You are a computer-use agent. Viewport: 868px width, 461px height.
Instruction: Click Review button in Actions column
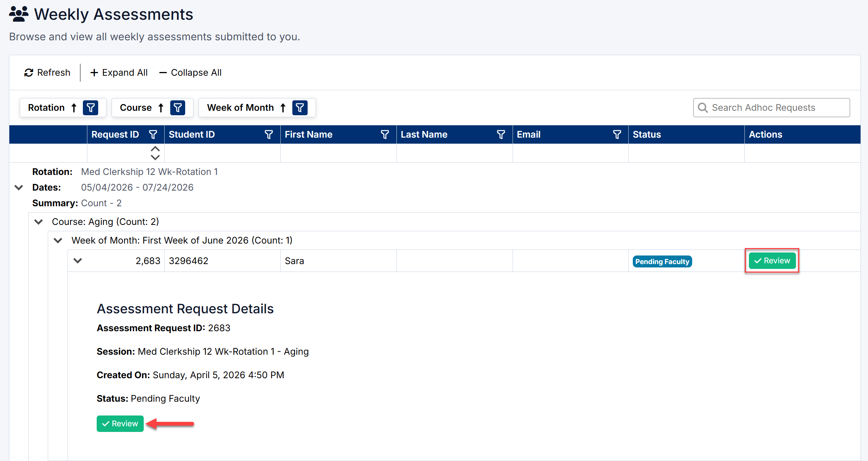(x=772, y=261)
